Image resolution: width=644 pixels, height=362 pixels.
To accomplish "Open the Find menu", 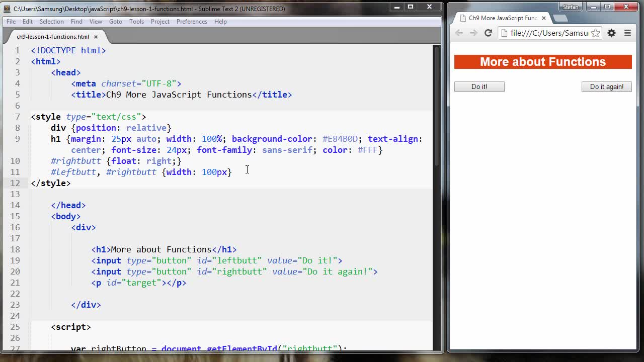I will (76, 22).
